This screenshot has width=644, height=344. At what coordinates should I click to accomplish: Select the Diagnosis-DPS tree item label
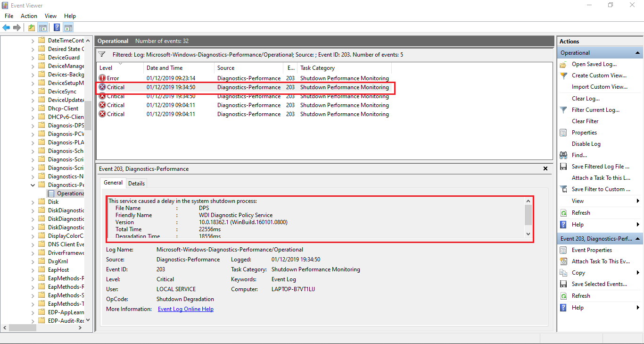[66, 126]
